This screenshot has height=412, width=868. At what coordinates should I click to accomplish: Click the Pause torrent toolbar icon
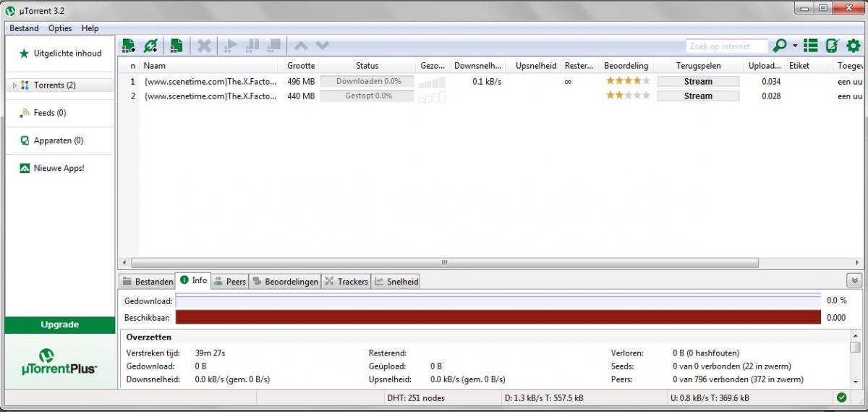(252, 46)
